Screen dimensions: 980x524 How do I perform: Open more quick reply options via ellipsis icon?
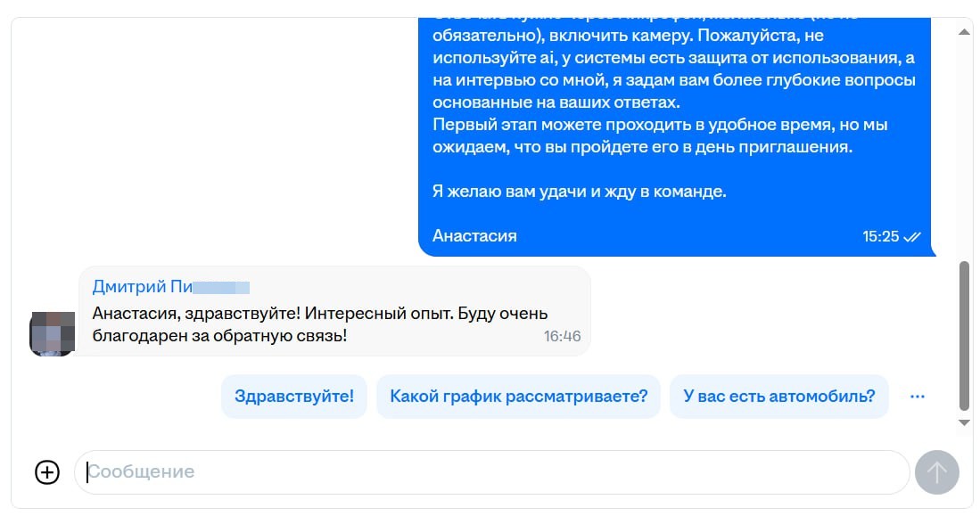click(x=919, y=396)
